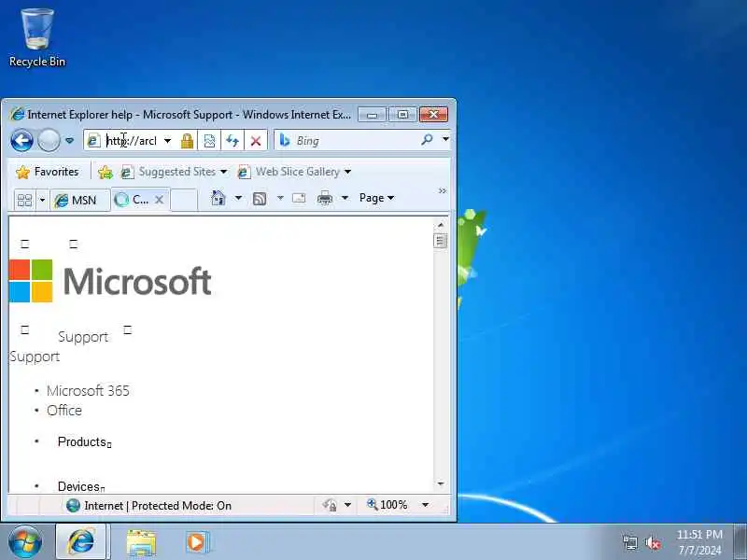Launch Windows Media Player from taskbar
747x560 pixels.
click(197, 542)
